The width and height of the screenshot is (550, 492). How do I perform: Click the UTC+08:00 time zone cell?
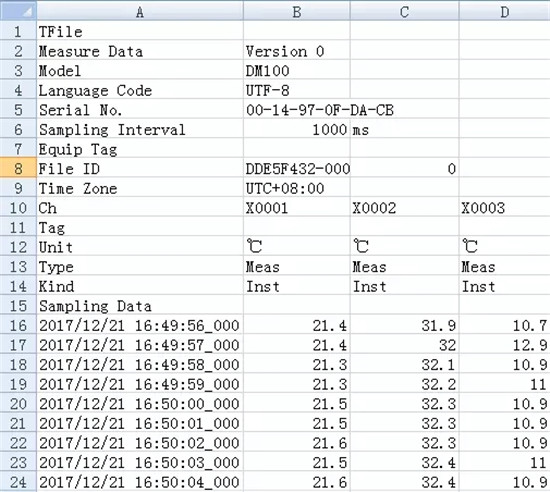[x=296, y=188]
